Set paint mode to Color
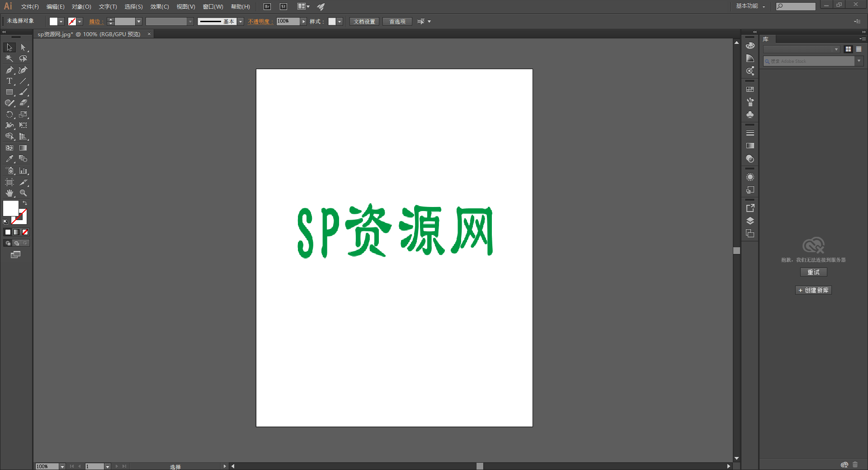The width and height of the screenshot is (868, 470). click(x=8, y=232)
